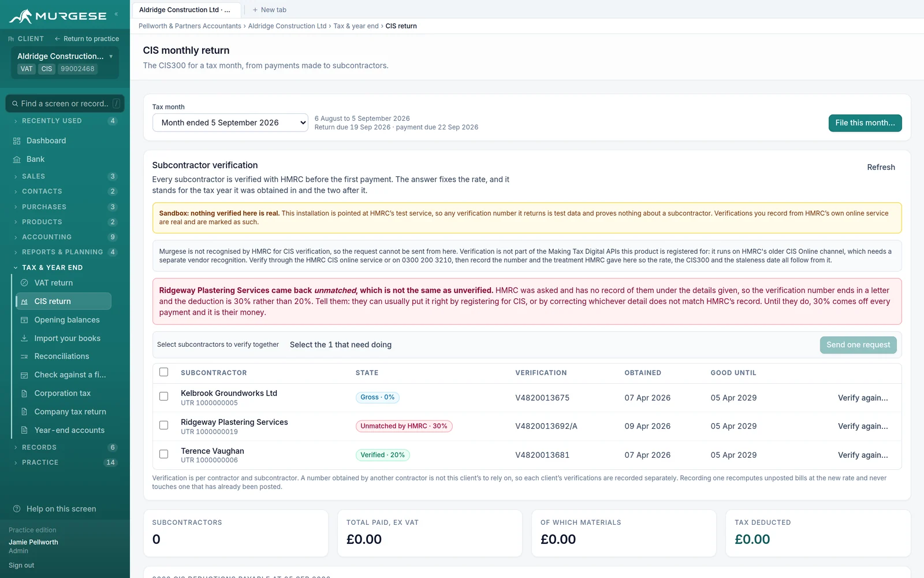Tick Terence Vaughan checkbox
The width and height of the screenshot is (924, 578).
(164, 454)
